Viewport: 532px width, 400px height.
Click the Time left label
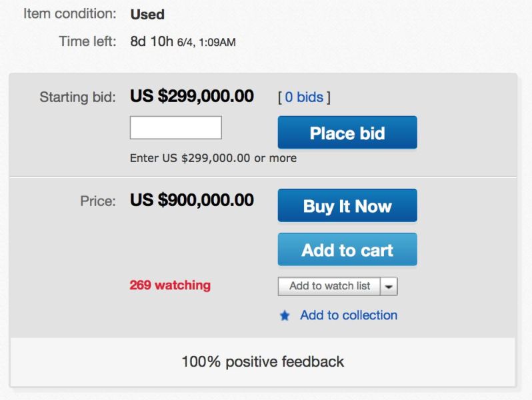click(87, 41)
